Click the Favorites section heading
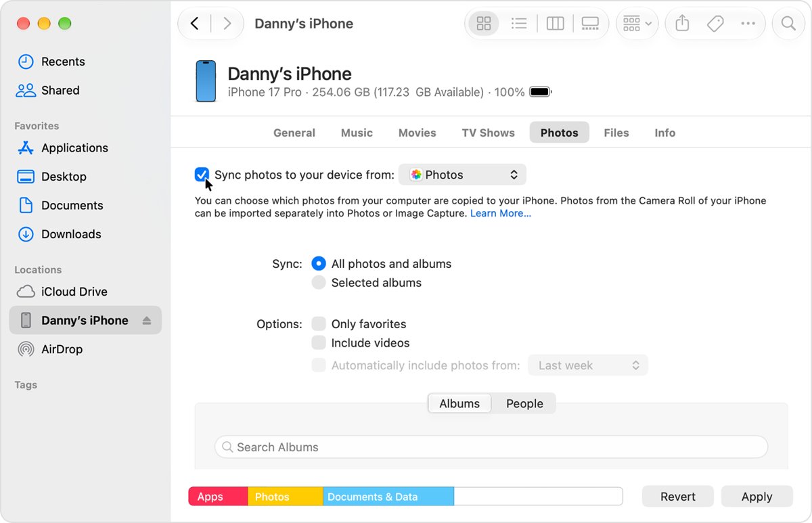This screenshot has width=812, height=523. [x=37, y=126]
